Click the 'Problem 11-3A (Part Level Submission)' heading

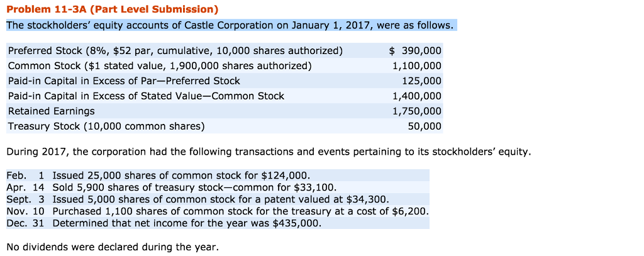113,9
